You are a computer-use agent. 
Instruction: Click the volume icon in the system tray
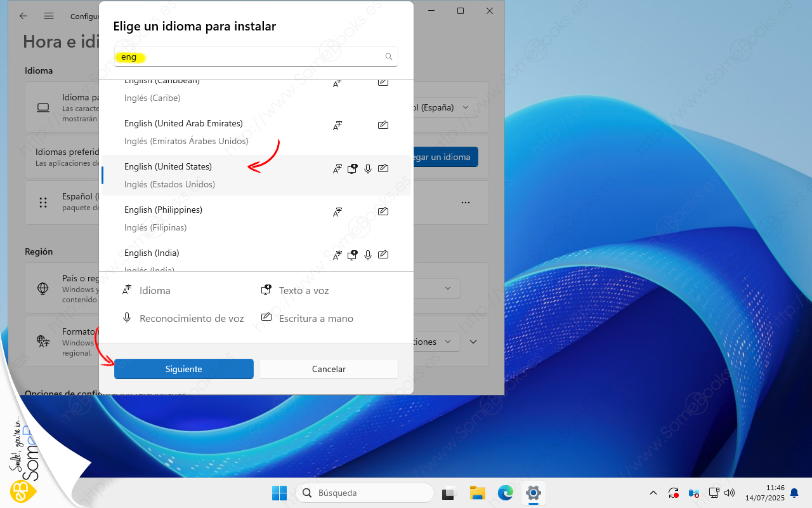click(729, 493)
